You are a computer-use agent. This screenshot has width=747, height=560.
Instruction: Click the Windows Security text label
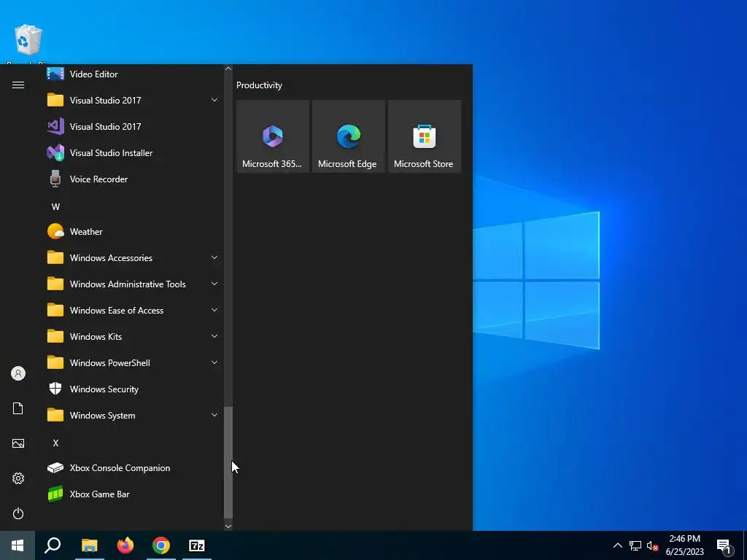coord(104,389)
